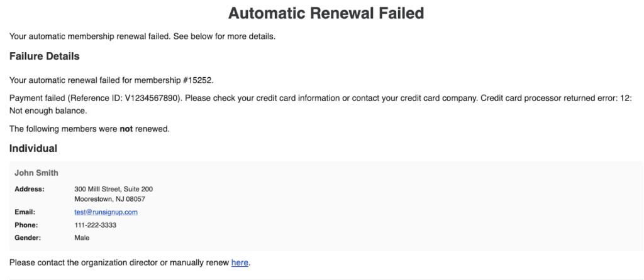The image size is (644, 280).
Task: Click the Reference ID V1234567890 text
Action: click(x=150, y=99)
